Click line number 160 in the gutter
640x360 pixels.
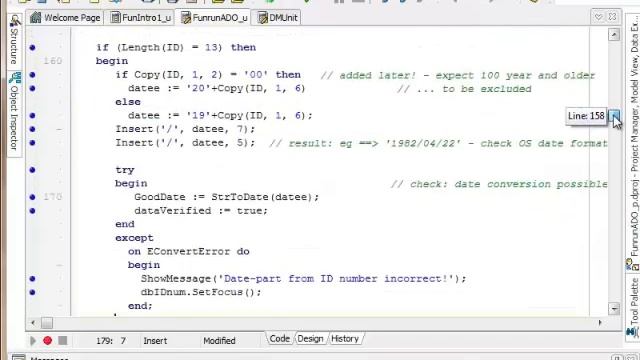point(53,61)
